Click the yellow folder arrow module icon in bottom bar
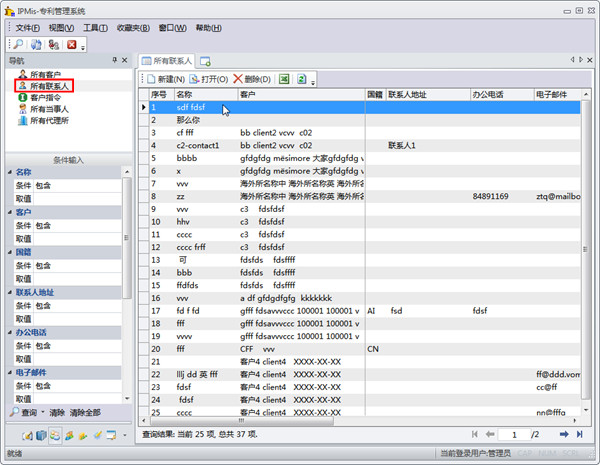The width and height of the screenshot is (600, 465). pos(83,436)
